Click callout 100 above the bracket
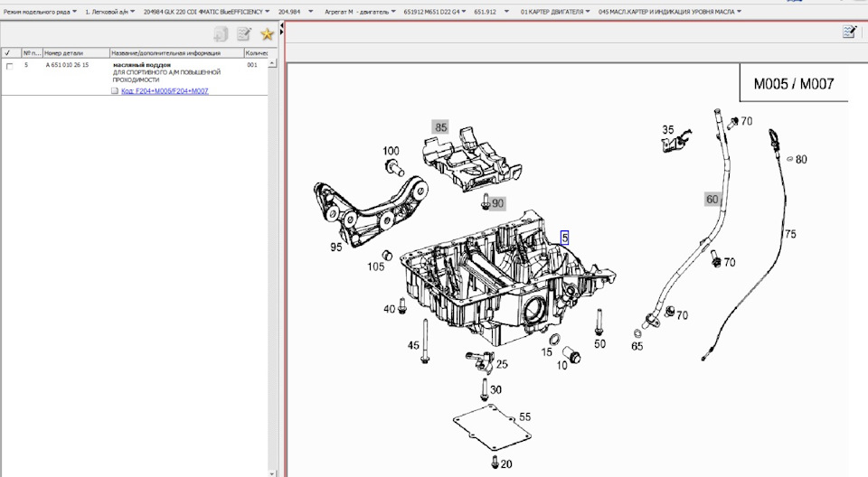 click(x=391, y=151)
